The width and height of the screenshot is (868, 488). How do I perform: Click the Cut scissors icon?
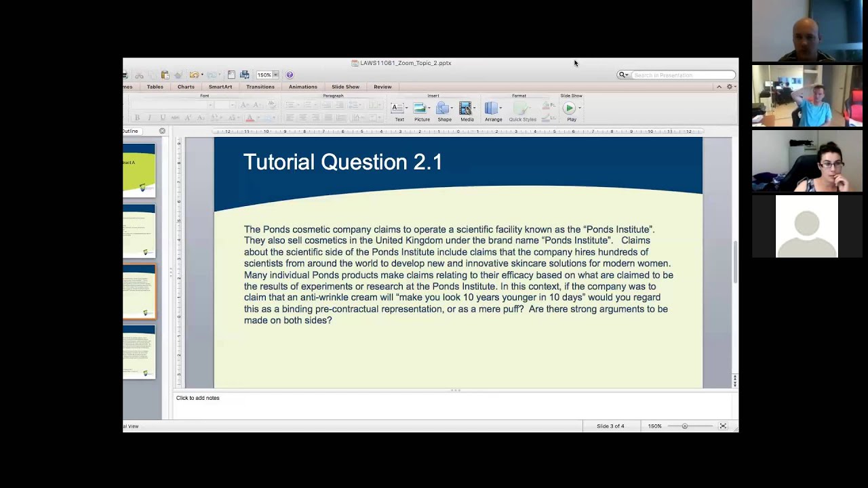(x=139, y=75)
